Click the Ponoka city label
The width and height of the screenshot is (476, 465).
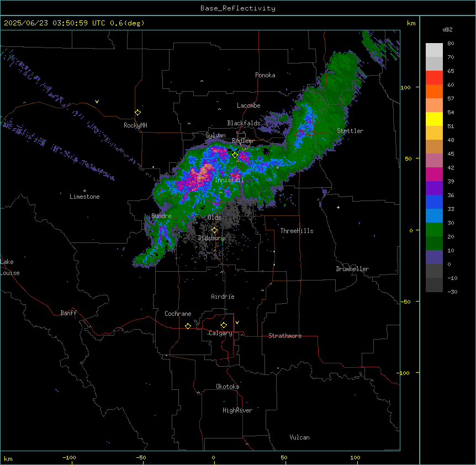coord(265,75)
